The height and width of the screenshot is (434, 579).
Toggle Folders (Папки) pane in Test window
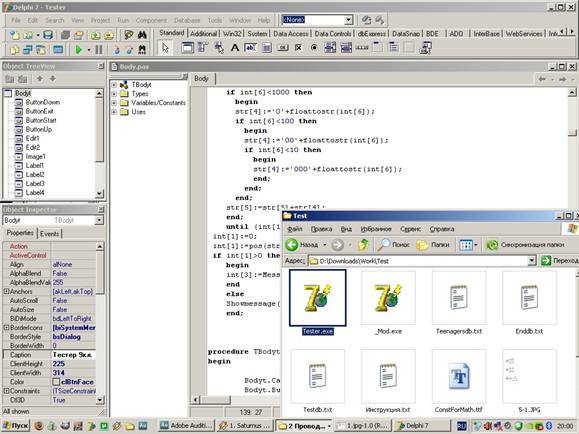[433, 245]
